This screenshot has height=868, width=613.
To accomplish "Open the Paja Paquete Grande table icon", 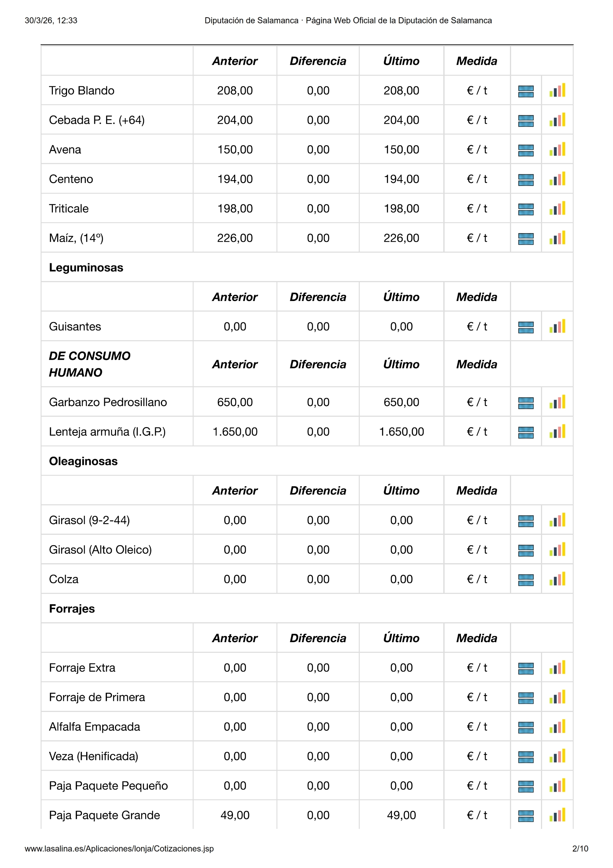I will (526, 816).
